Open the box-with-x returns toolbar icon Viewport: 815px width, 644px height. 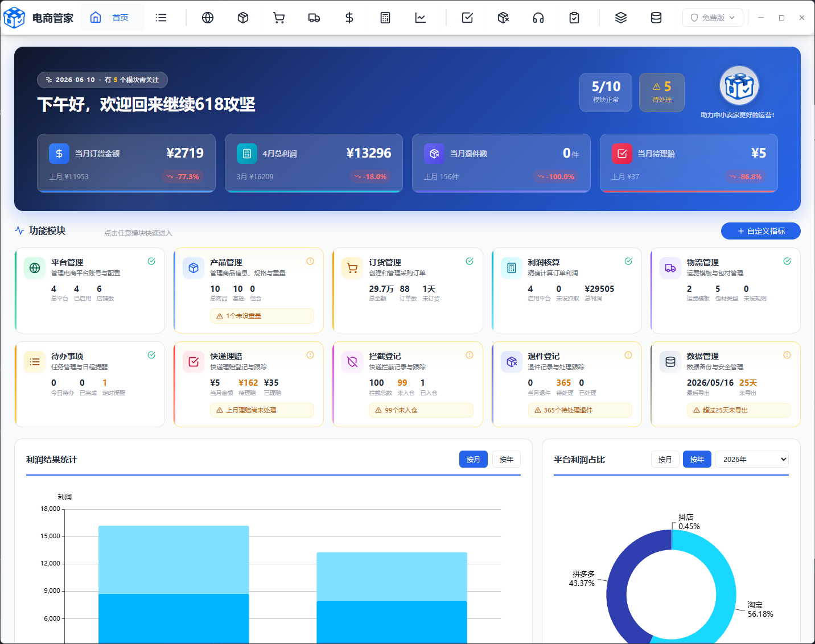click(503, 18)
